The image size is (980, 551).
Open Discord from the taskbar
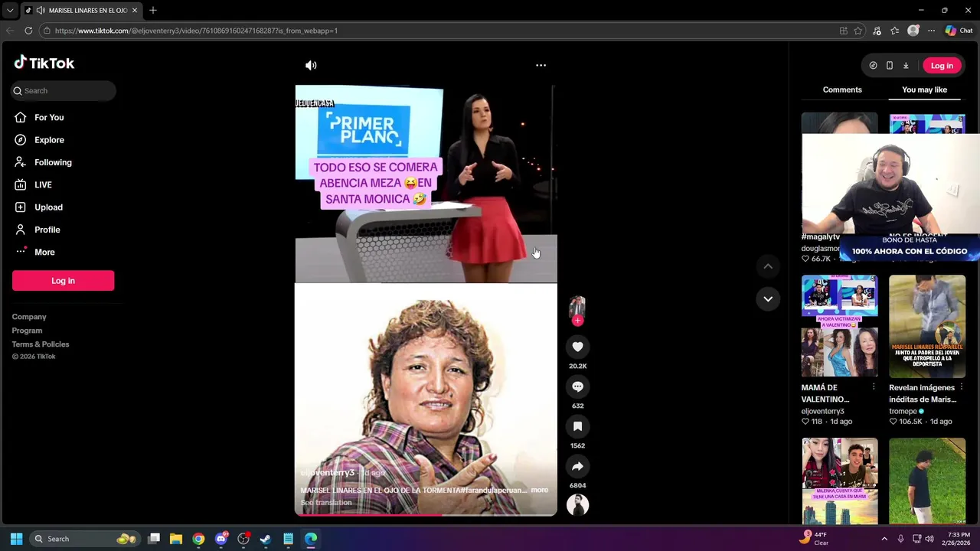point(221,539)
